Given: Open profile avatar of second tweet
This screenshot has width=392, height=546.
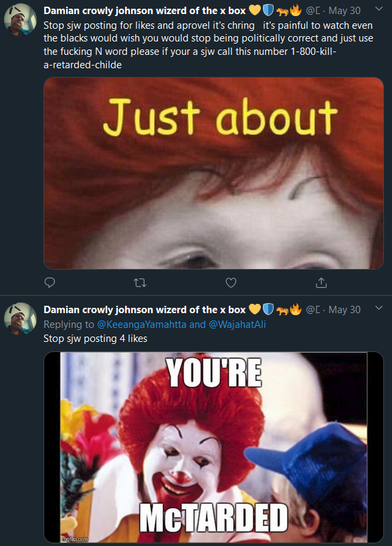Looking at the screenshot, I should pyautogui.click(x=20, y=318).
